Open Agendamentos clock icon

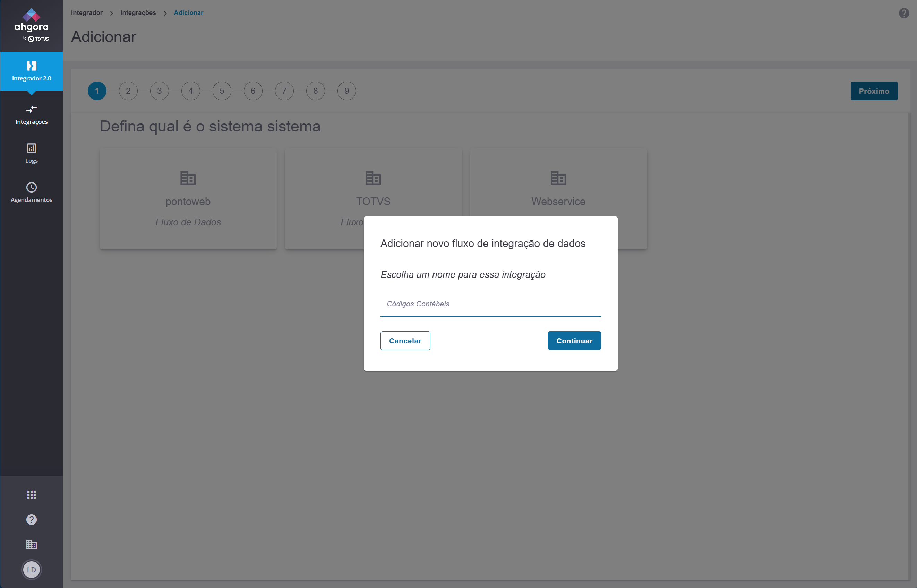coord(31,187)
